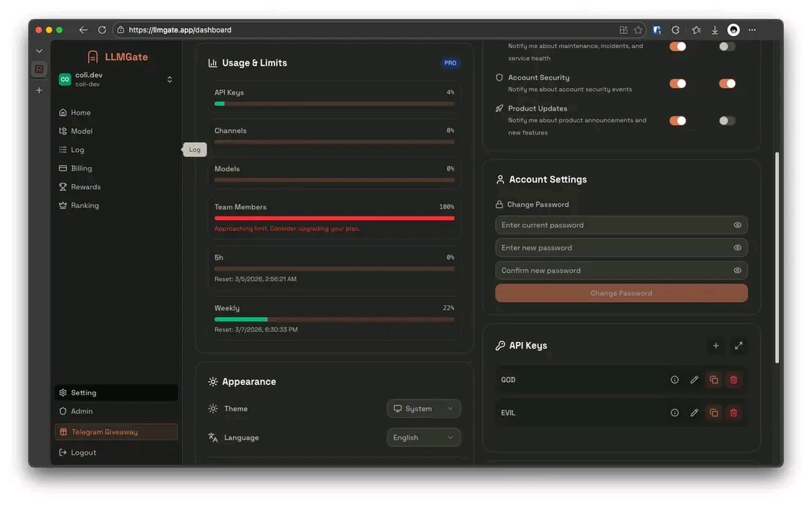Enable the email toggle for Product Updates
The width and height of the screenshot is (812, 505).
pos(726,120)
